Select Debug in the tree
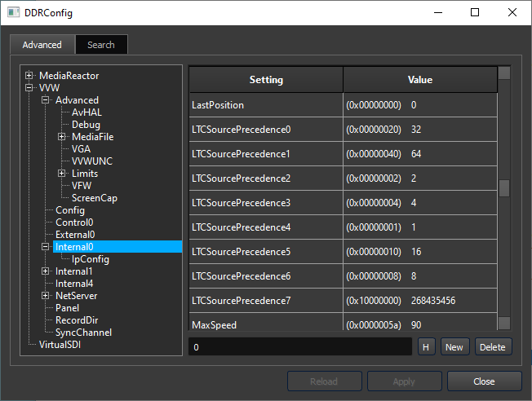532x401 pixels. 86,125
